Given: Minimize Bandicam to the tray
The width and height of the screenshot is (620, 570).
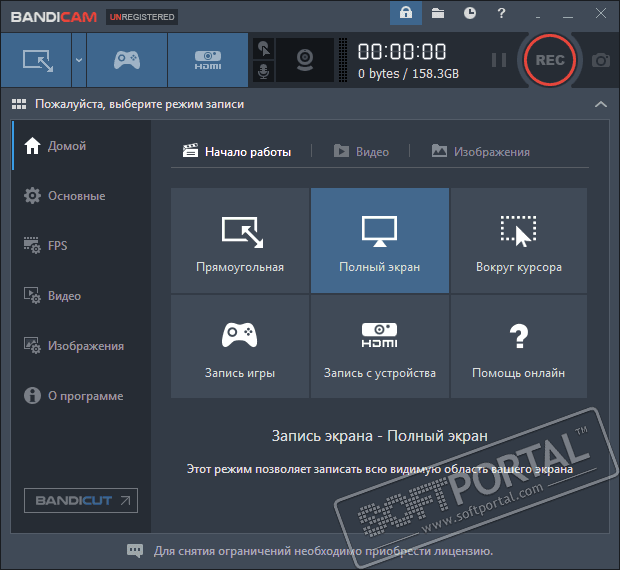Looking at the screenshot, I should click(538, 16).
